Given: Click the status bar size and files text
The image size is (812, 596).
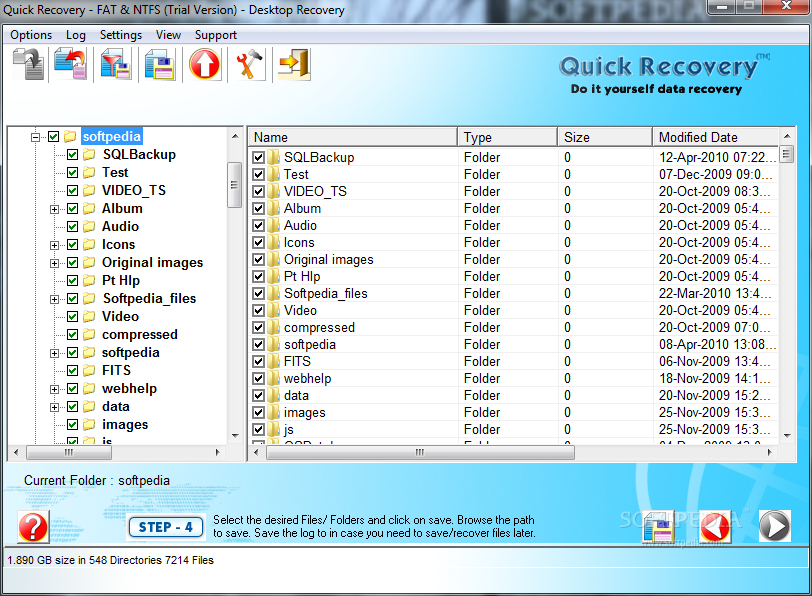Looking at the screenshot, I should tap(110, 560).
